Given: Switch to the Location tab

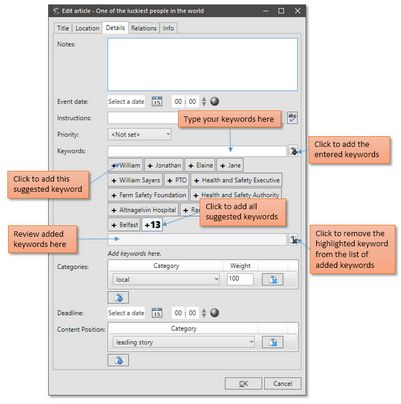Looking at the screenshot, I should tap(87, 28).
